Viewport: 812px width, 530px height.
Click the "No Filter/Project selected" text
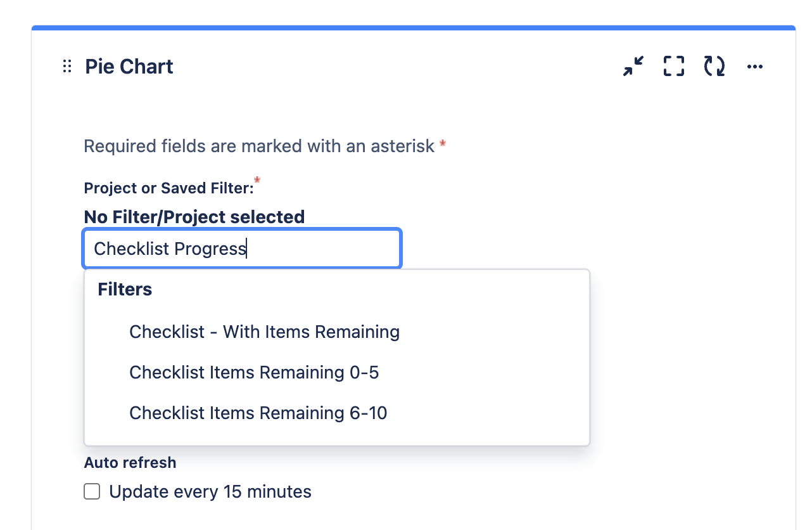click(x=194, y=217)
